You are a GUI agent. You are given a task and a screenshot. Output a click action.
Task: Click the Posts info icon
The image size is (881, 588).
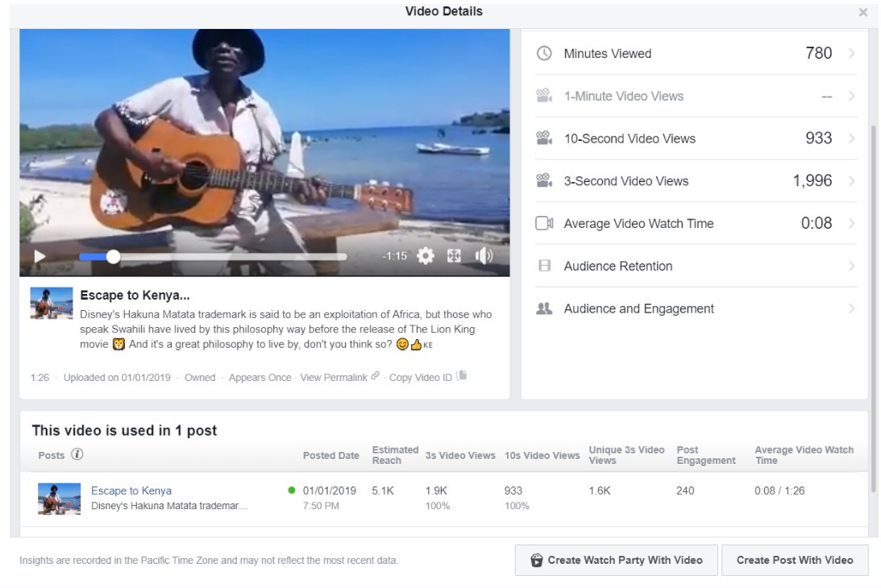point(77,454)
